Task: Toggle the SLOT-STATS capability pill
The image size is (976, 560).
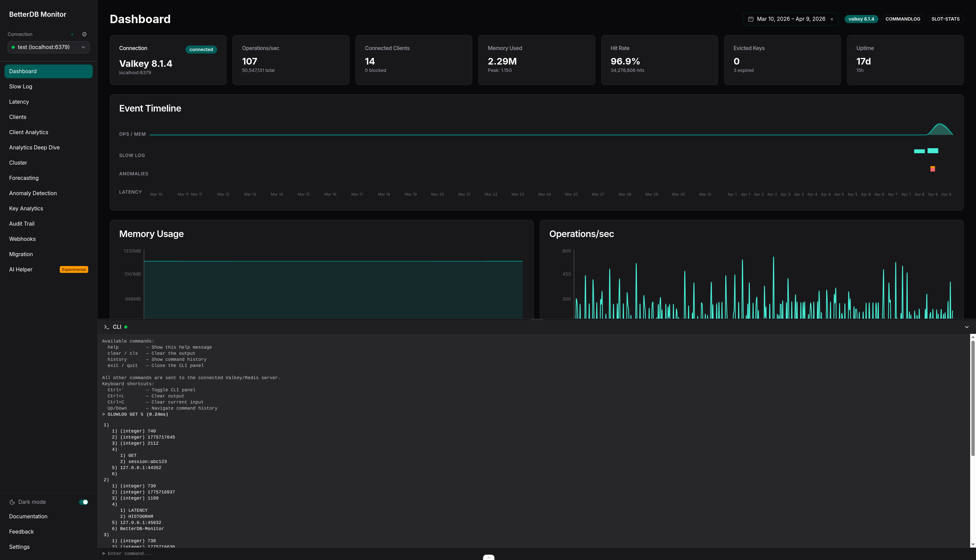Action: click(945, 19)
